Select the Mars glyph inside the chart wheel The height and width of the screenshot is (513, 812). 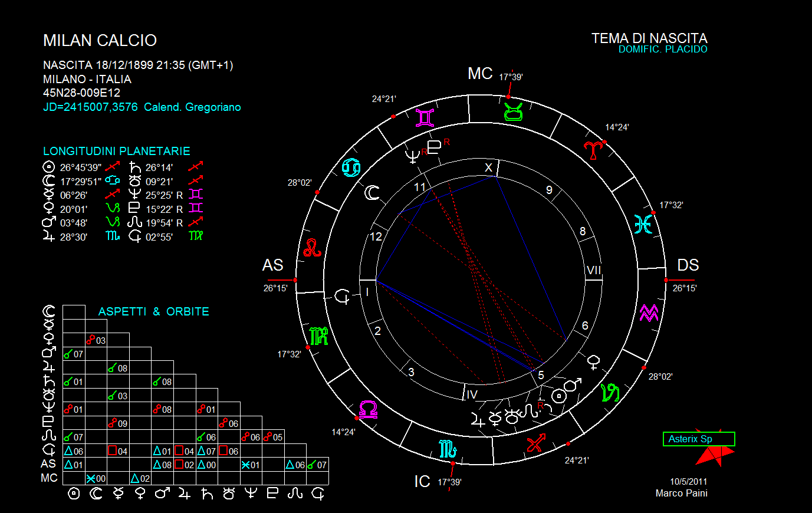point(573,385)
